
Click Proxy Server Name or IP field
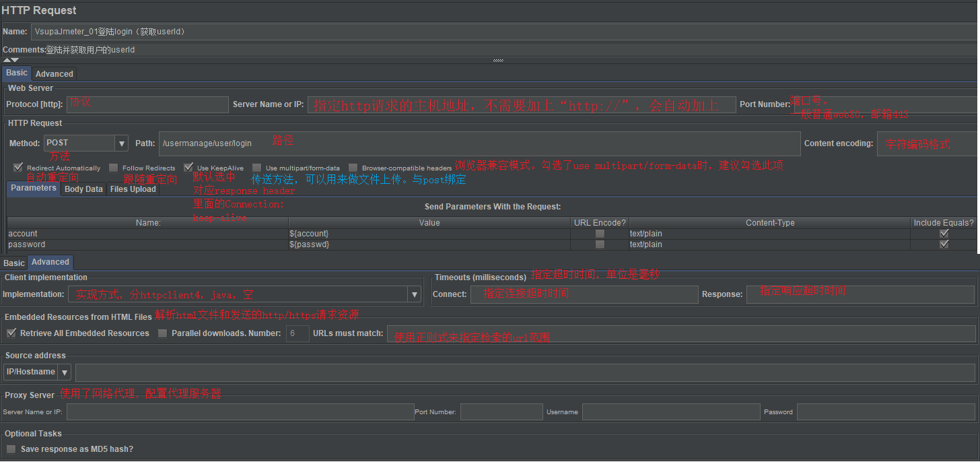pos(240,412)
